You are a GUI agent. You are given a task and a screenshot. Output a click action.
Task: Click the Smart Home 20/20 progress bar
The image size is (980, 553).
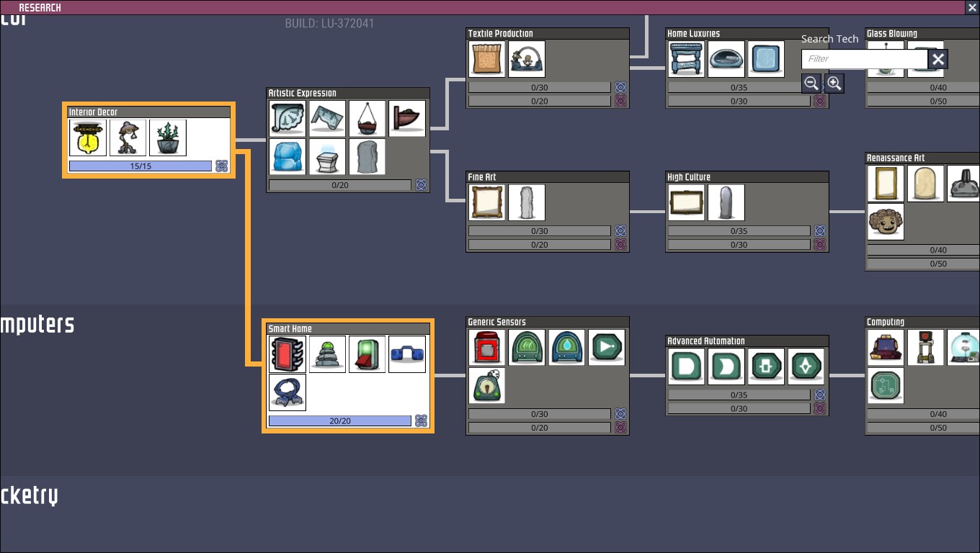339,421
